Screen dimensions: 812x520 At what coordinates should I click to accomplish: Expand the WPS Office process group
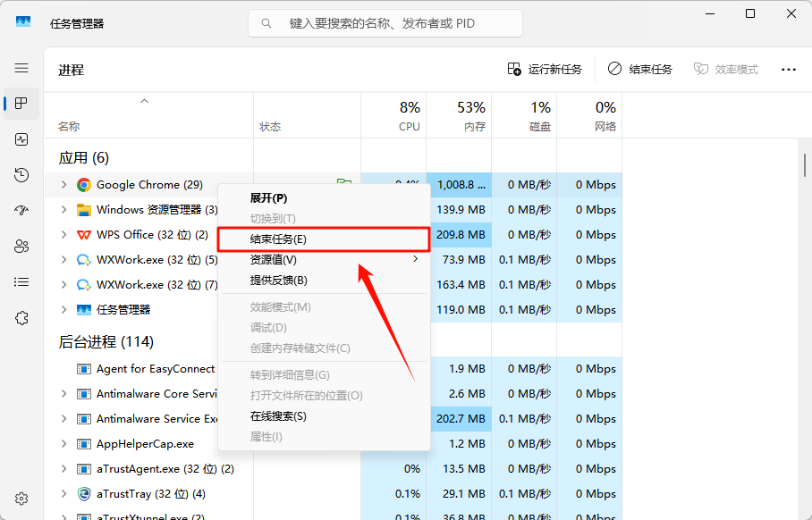pos(63,235)
